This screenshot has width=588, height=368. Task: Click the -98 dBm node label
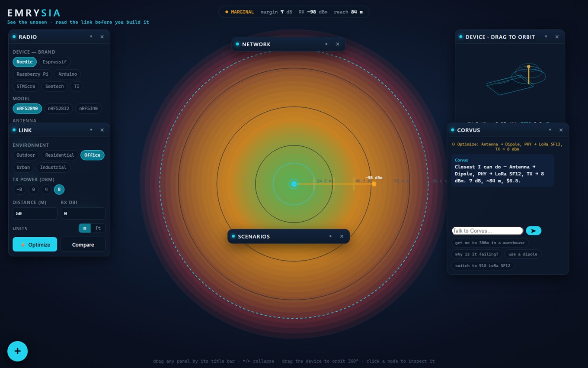pyautogui.click(x=374, y=178)
